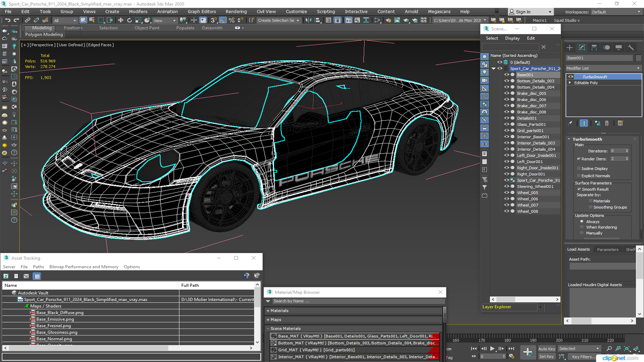The width and height of the screenshot is (644, 362).
Task: Hide Glass_Parts001 using its eye icon
Action: click(506, 124)
